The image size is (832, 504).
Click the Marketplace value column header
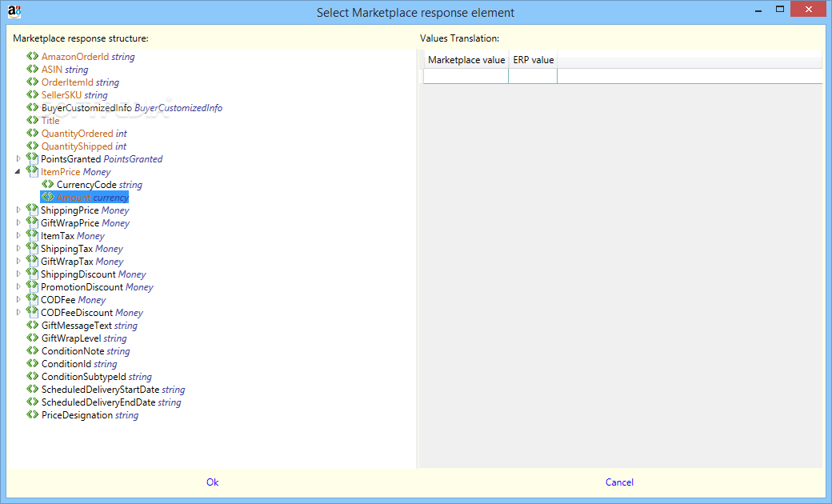[x=466, y=60]
